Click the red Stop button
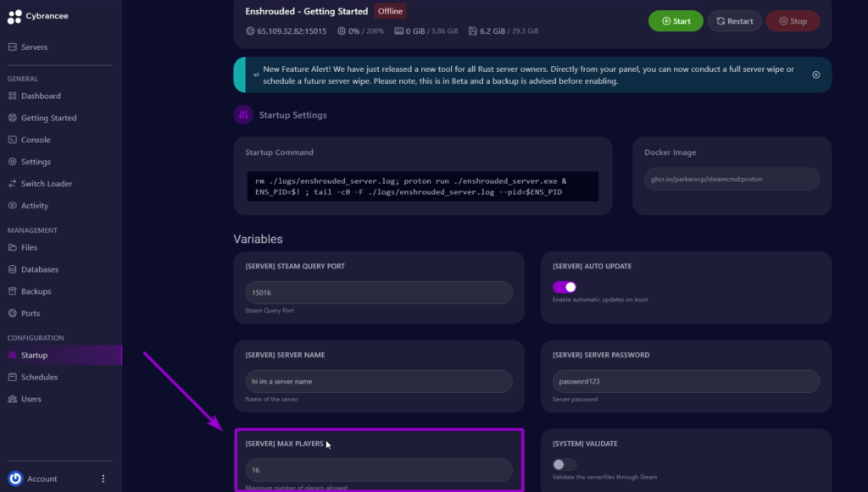Image resolution: width=868 pixels, height=492 pixels. (x=793, y=21)
